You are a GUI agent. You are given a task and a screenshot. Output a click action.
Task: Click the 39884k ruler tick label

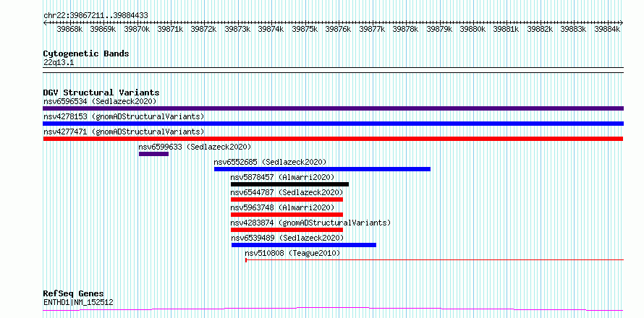[607, 29]
